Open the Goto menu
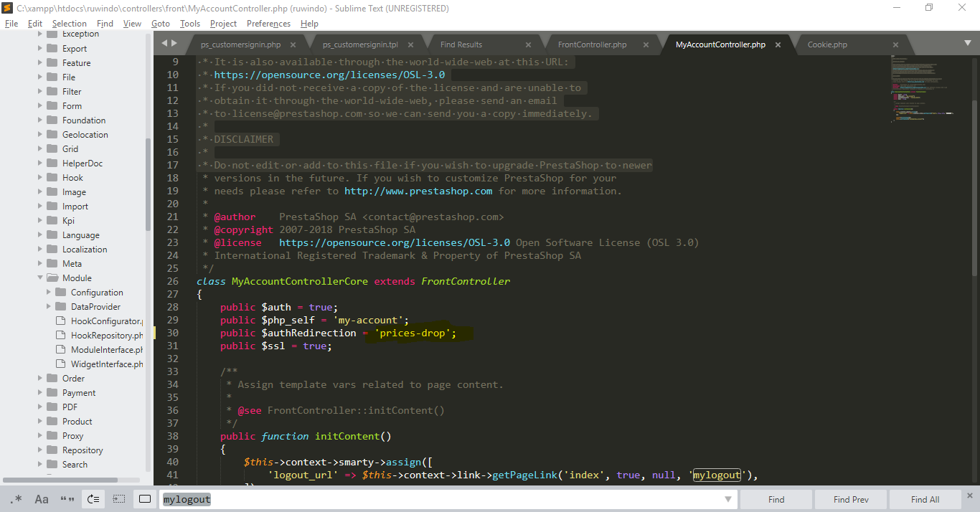The height and width of the screenshot is (512, 980). tap(161, 24)
